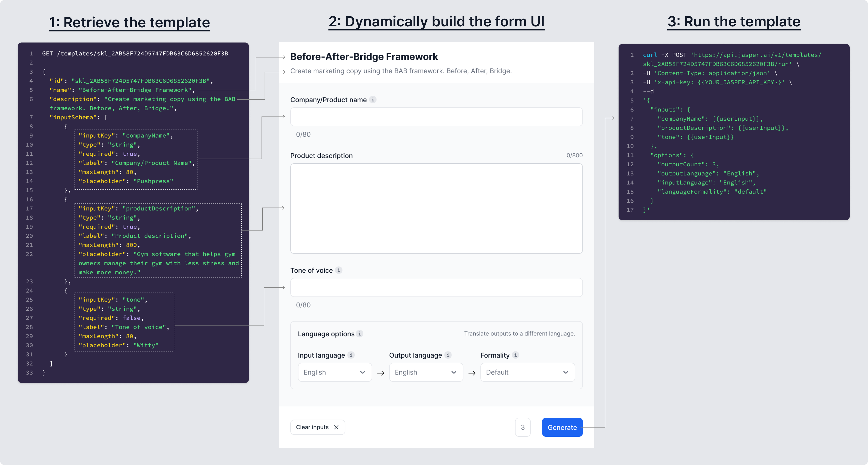The height and width of the screenshot is (465, 868).
Task: Click info icon next to Tone of voice
Action: [339, 270]
